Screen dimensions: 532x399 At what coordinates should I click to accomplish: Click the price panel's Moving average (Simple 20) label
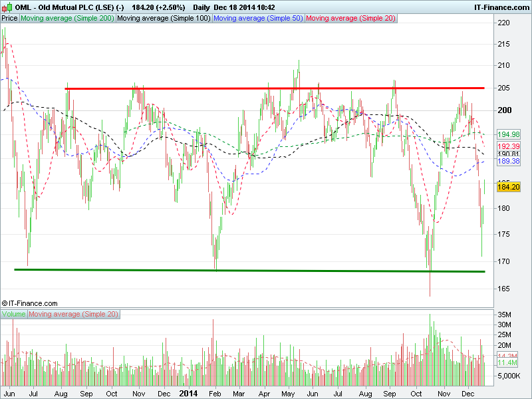tap(350, 19)
